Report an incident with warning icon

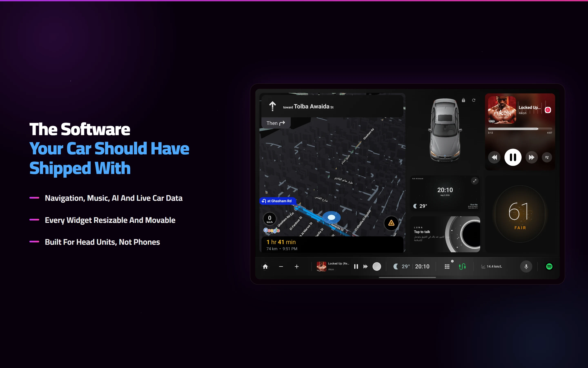coord(391,223)
